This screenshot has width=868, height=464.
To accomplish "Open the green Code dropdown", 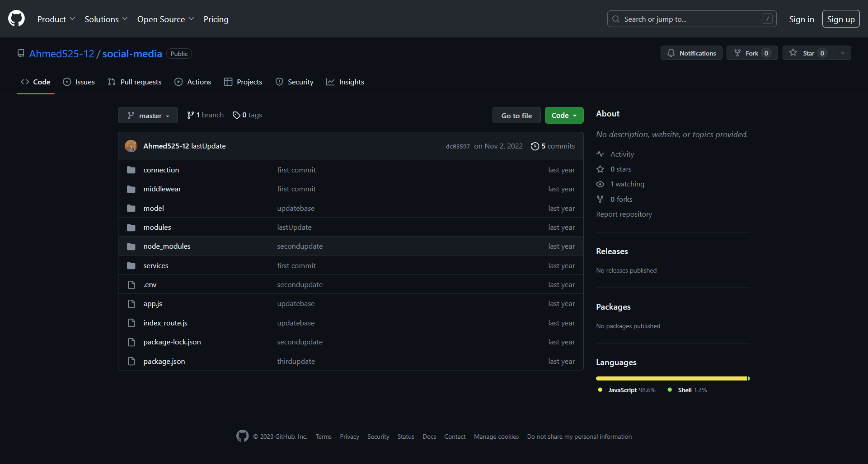I will pos(564,116).
